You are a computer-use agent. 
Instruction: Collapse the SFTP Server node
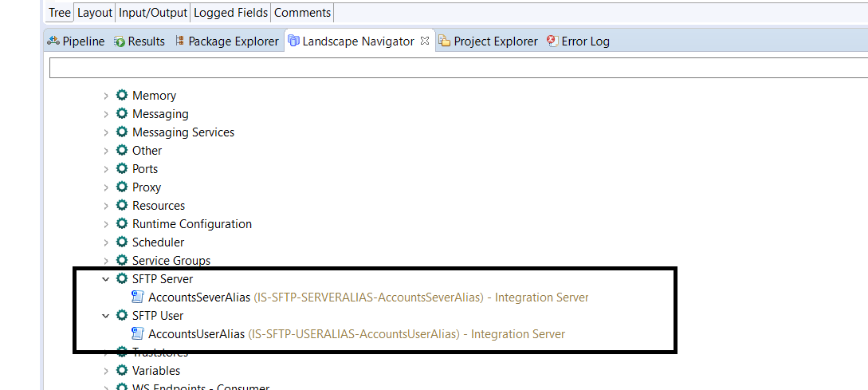pos(106,279)
